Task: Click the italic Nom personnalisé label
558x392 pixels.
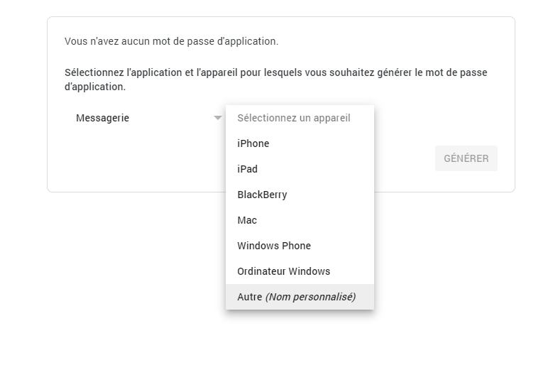Action: coord(311,297)
